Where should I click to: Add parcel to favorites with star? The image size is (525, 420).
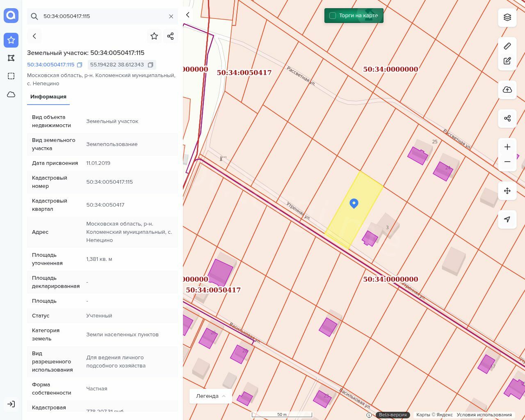coord(154,36)
